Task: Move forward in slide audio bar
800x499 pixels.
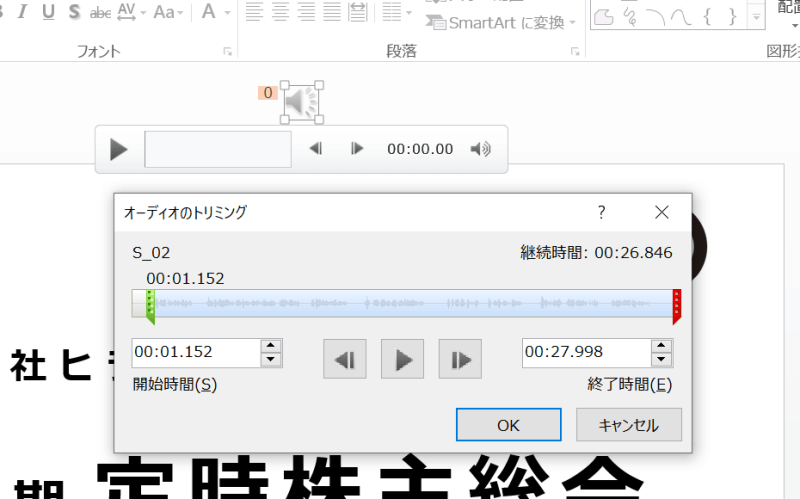Action: (357, 148)
